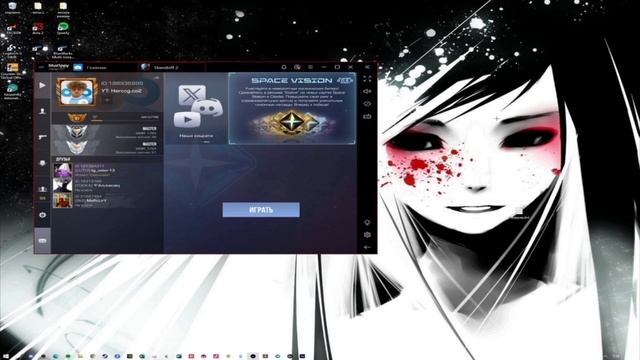Screen dimensions: 640x360
Task: Toggle BlueStacks fullscreen mode icon
Action: 367,79
